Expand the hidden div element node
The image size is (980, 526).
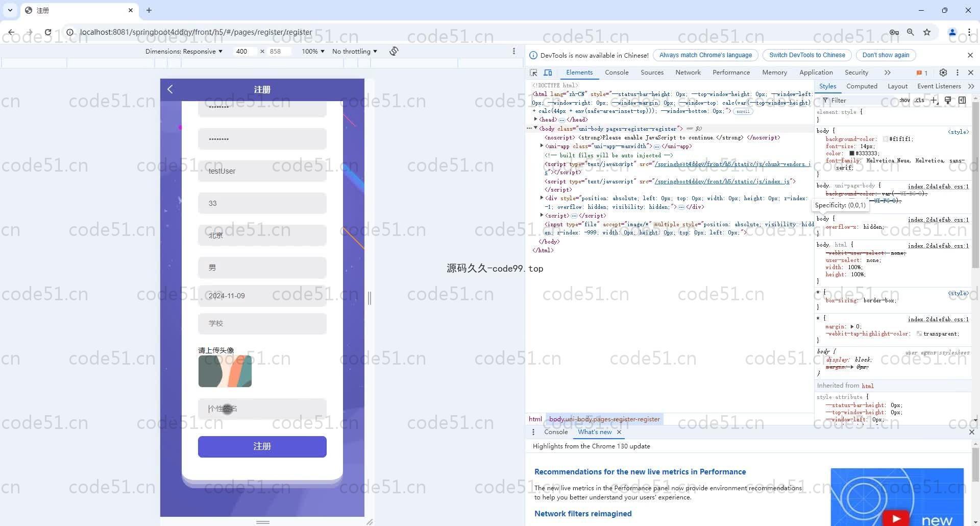pyautogui.click(x=542, y=198)
